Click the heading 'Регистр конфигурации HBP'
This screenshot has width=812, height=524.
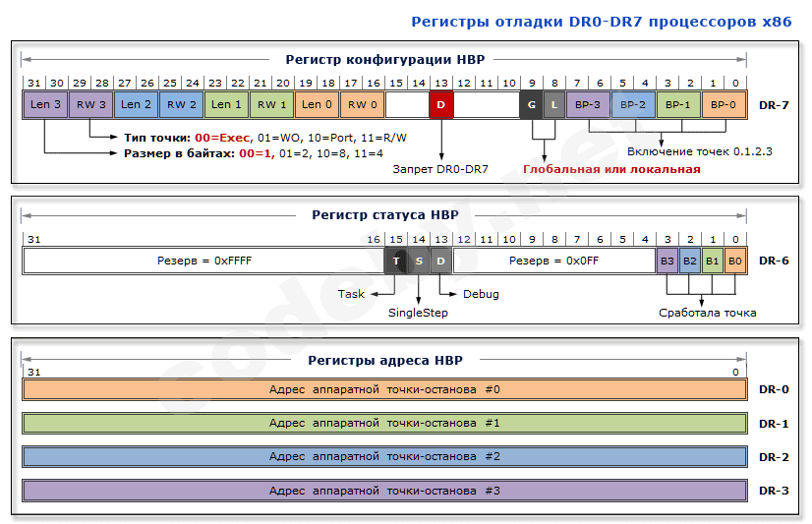tap(384, 60)
